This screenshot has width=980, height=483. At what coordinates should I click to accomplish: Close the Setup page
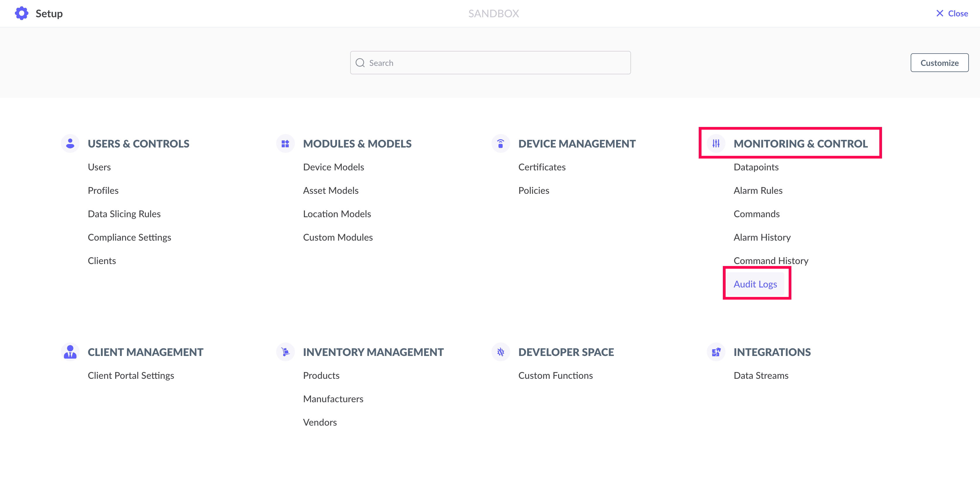[x=952, y=13]
